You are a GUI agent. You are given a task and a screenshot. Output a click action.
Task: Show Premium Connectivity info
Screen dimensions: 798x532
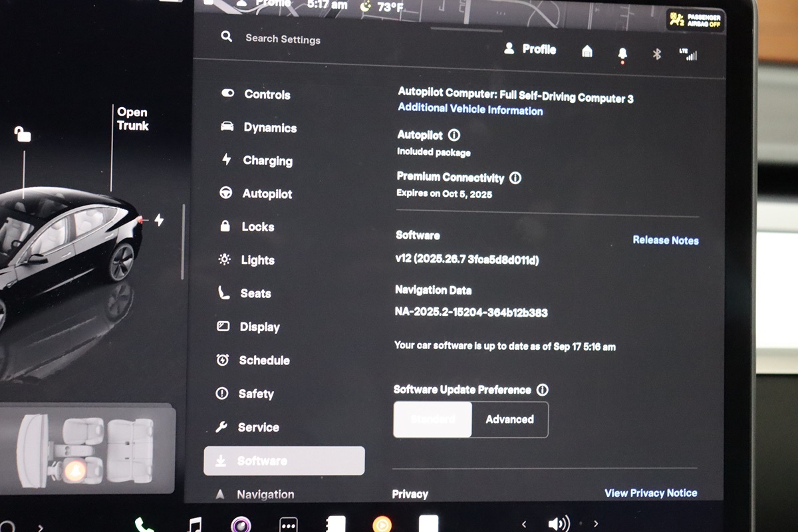point(515,178)
